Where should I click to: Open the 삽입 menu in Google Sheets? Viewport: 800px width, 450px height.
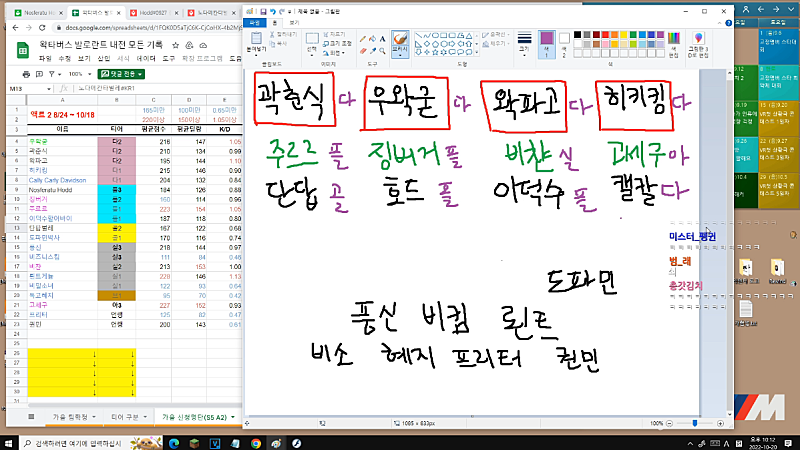[x=104, y=59]
